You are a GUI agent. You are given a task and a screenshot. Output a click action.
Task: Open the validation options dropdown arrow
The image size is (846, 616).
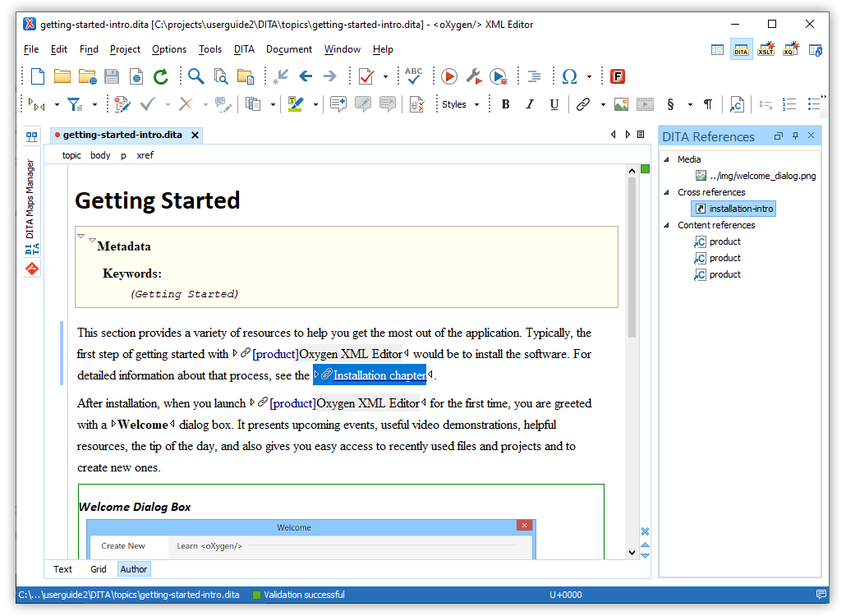(x=385, y=76)
